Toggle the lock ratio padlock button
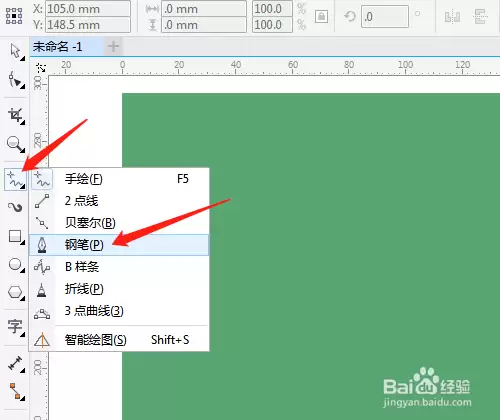The image size is (500, 420). 321,16
